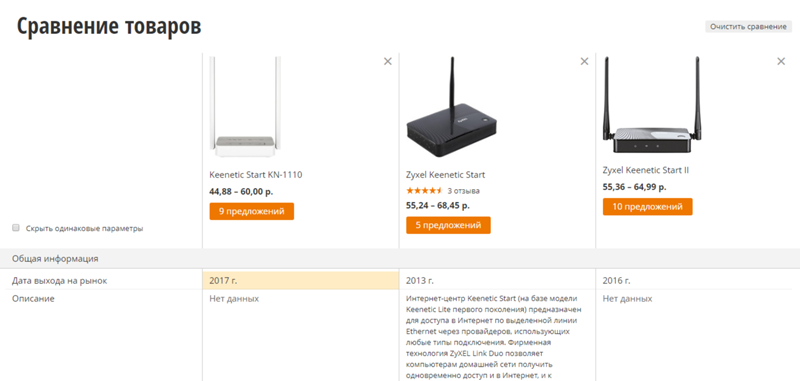Click highlighted '2017 г.' cell
The image size is (800, 381).
click(301, 281)
